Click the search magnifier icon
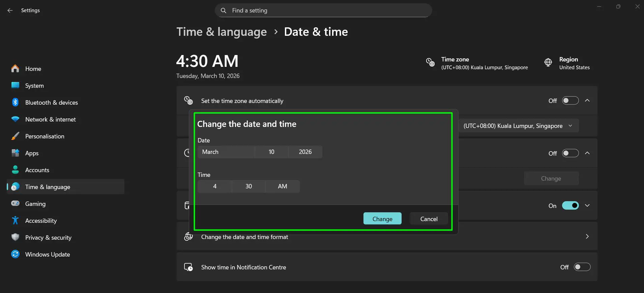The width and height of the screenshot is (644, 293). [224, 10]
